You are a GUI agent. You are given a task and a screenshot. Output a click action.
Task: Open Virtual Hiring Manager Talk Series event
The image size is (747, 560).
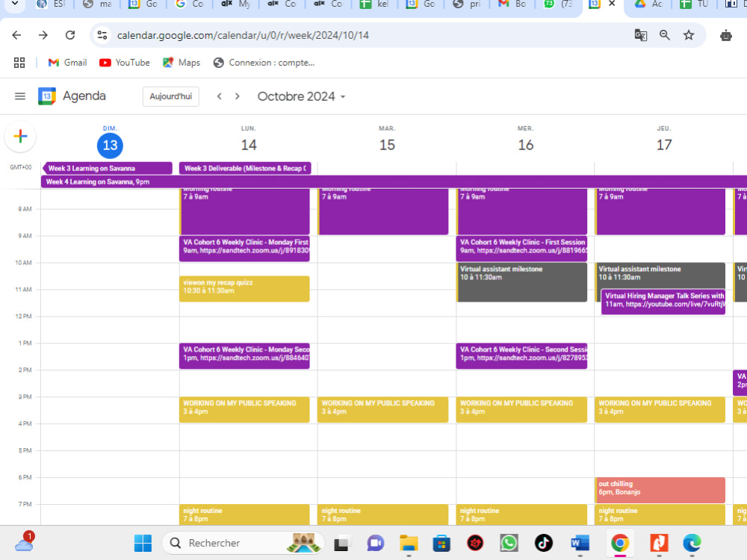click(x=663, y=302)
